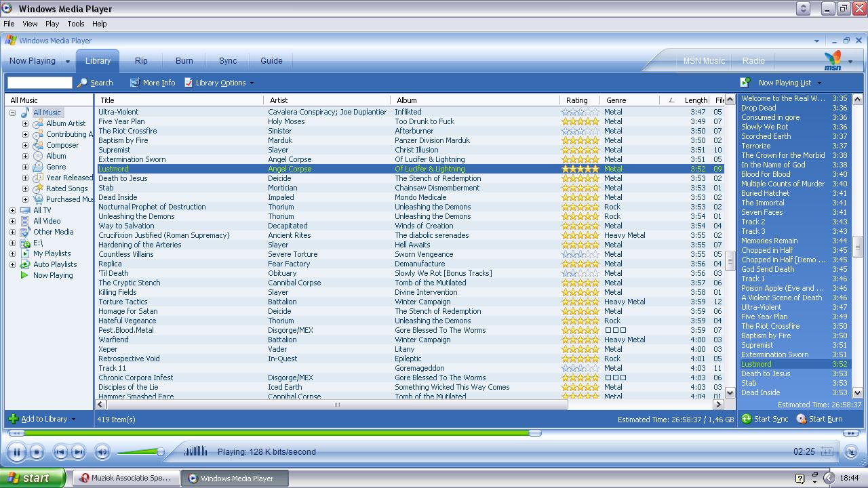Screen dimensions: 868x488
Task: Select the E:\ drive tree item
Action: 38,243
